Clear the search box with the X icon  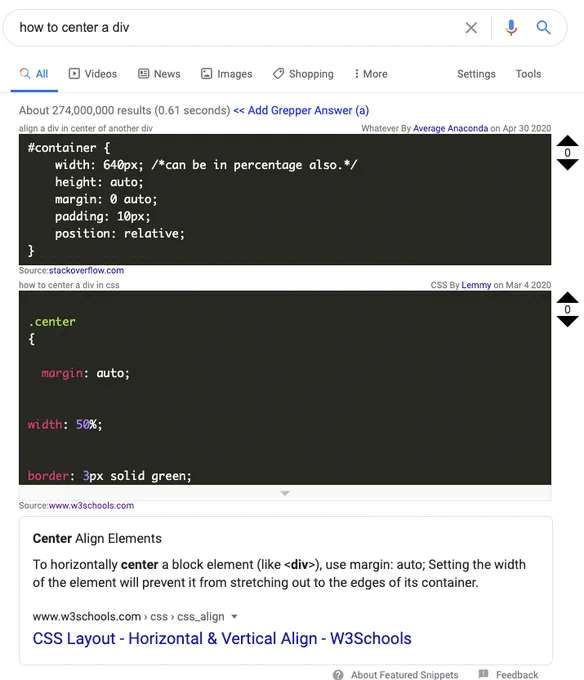pos(471,28)
